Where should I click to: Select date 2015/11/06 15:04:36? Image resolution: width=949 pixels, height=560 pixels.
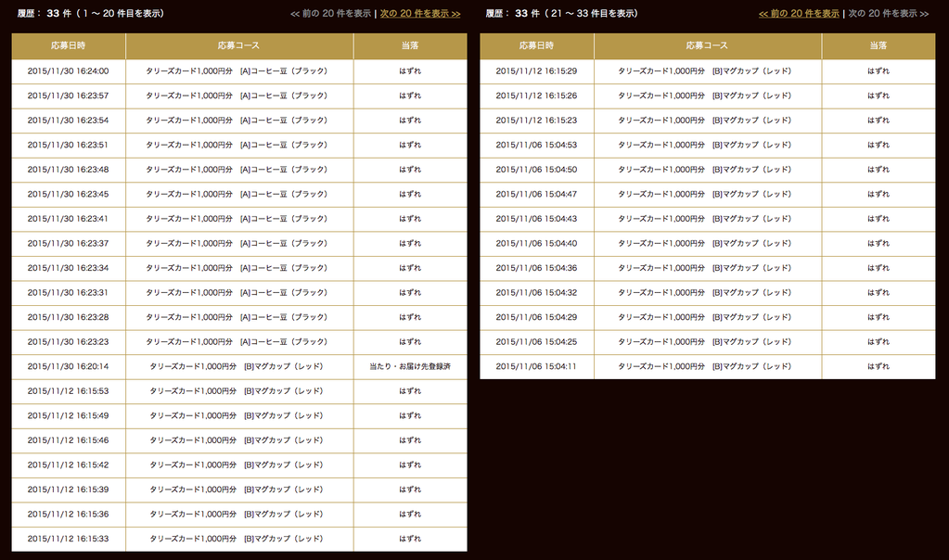[537, 268]
